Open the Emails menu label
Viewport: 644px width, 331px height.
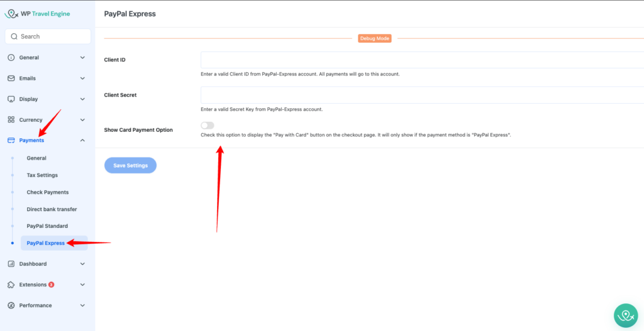28,79
